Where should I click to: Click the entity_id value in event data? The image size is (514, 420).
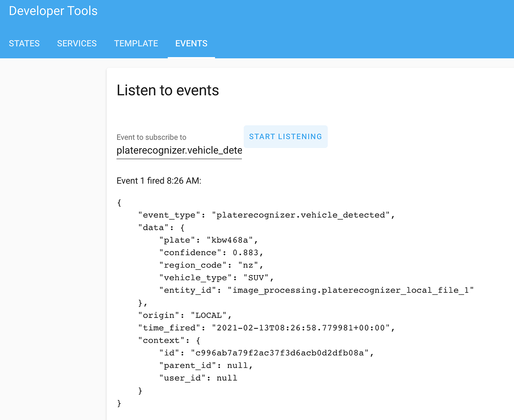[x=353, y=290]
